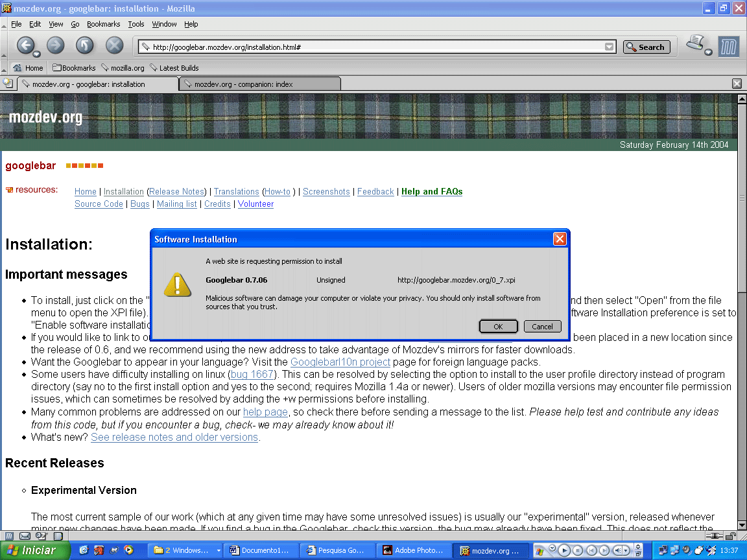Open the Edit menu
Screen dimensions: 747x560
(35, 24)
